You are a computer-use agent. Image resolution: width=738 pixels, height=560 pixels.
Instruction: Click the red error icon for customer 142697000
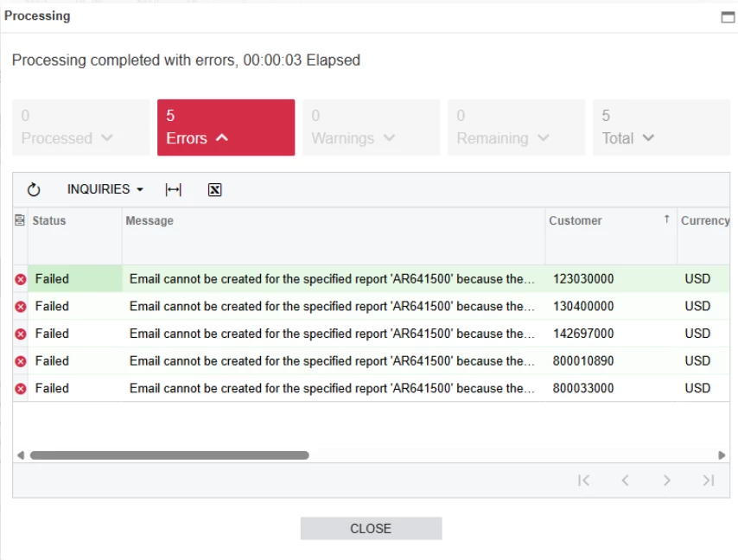(20, 334)
